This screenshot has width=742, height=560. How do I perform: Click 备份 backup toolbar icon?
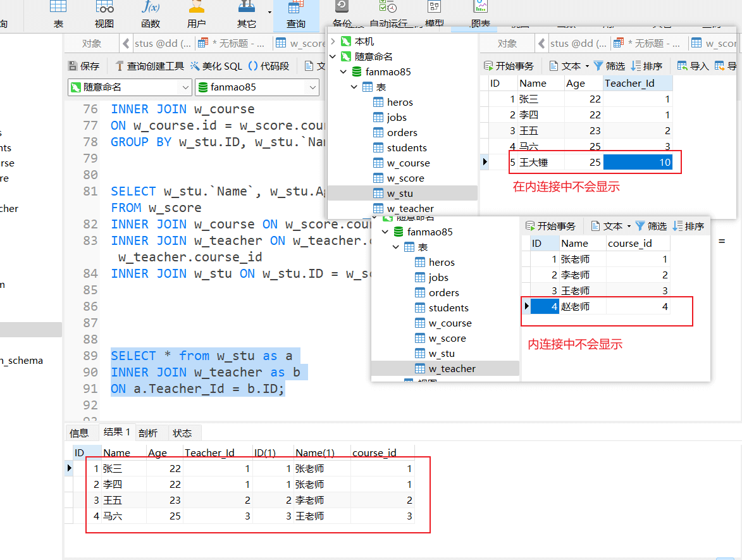pyautogui.click(x=342, y=14)
